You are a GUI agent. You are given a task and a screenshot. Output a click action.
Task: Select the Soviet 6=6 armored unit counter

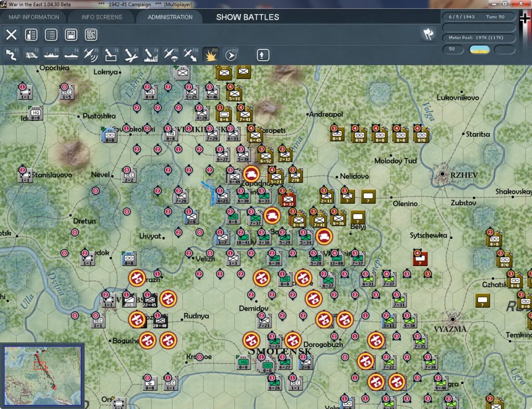[224, 114]
